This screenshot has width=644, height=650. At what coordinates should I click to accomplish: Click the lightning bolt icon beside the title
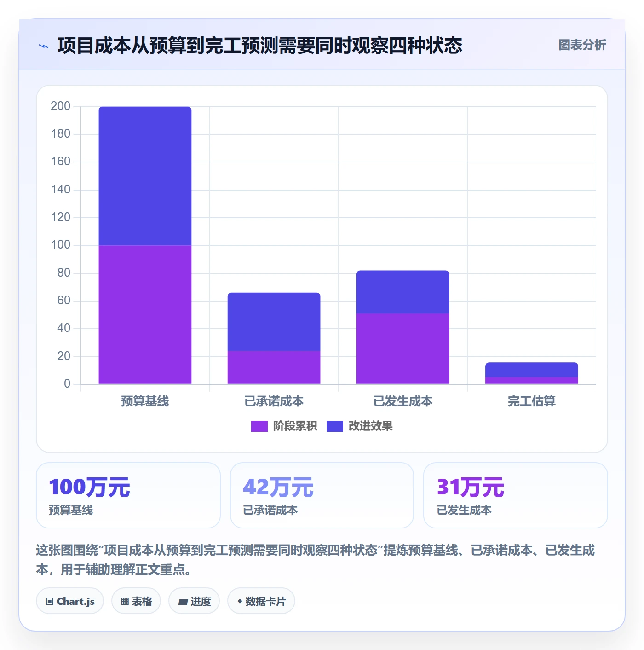click(44, 46)
